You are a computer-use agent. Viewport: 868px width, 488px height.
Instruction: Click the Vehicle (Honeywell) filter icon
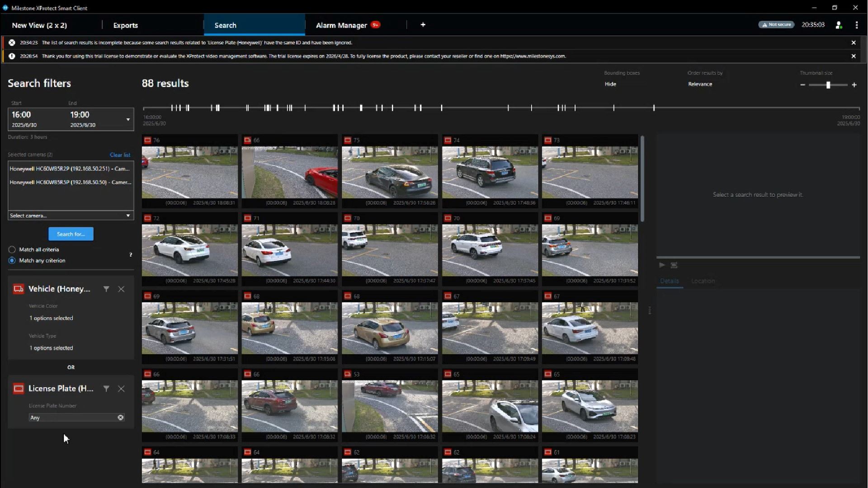click(x=19, y=289)
